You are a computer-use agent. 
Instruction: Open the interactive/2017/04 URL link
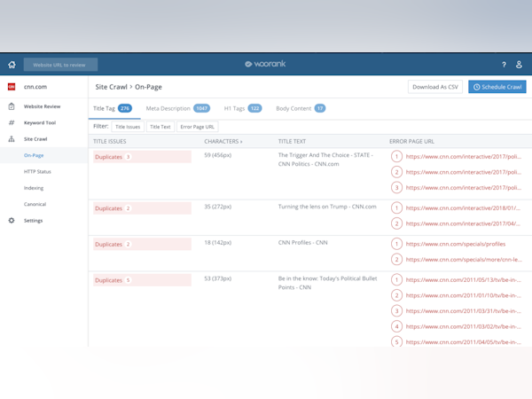tap(463, 223)
